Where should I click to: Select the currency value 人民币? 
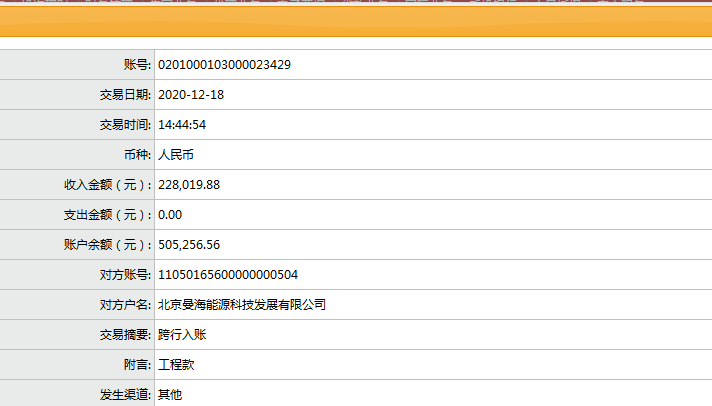pyautogui.click(x=179, y=155)
